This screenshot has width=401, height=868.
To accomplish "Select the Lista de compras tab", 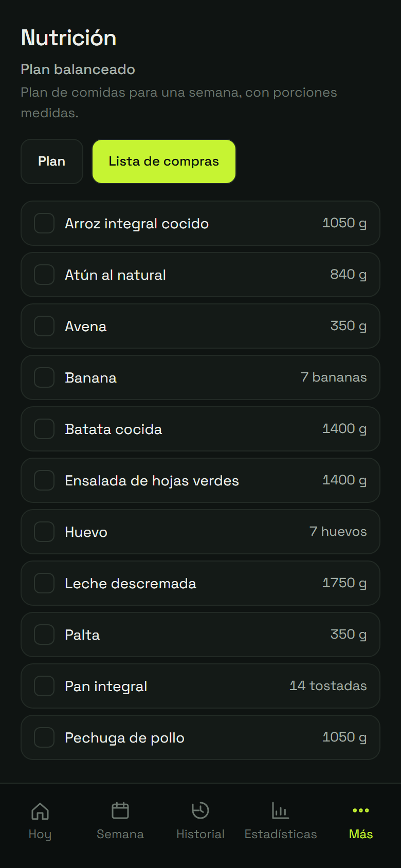I will 164,161.
